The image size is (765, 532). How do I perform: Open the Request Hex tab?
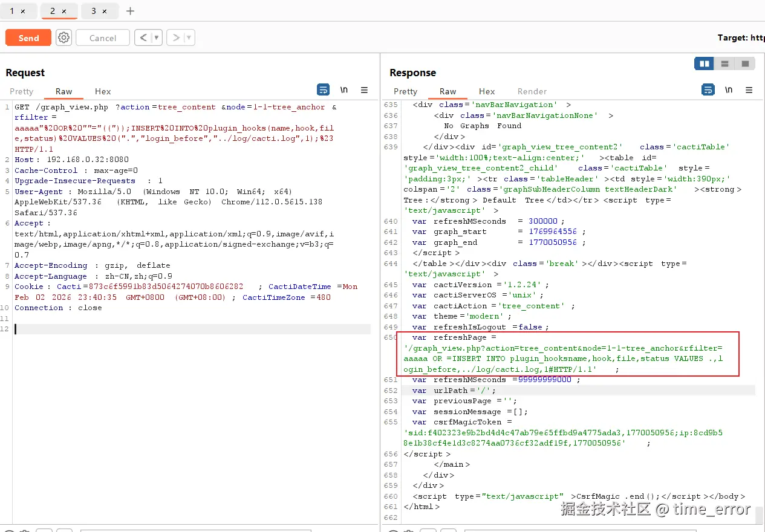pos(103,91)
